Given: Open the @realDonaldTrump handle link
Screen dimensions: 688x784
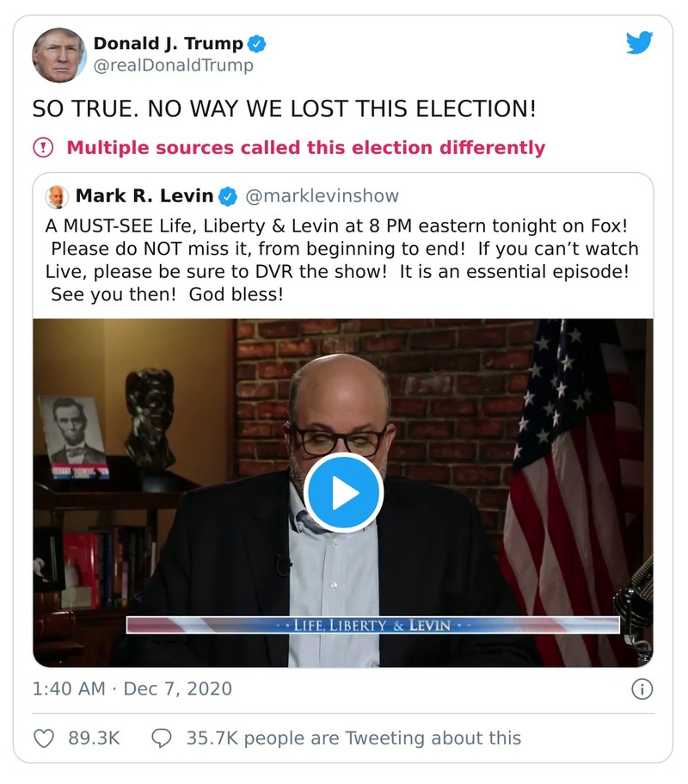Looking at the screenshot, I should [173, 65].
